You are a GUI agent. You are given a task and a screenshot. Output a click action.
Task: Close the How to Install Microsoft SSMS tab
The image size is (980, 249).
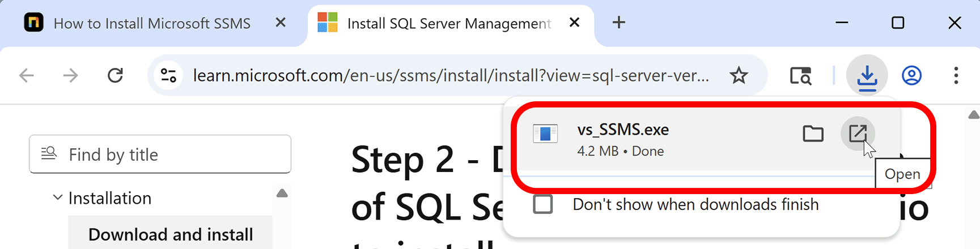[x=280, y=23]
